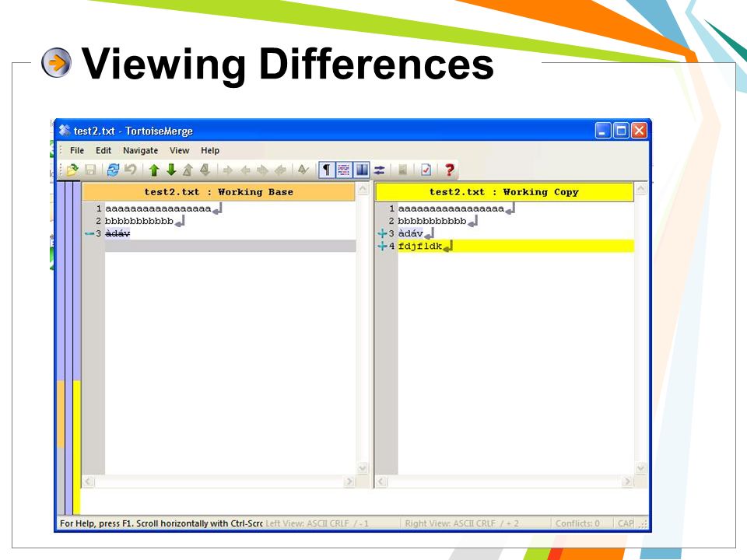747x560 pixels.
Task: Click Working Base horizontal scrollbar right arrow
Action: pyautogui.click(x=349, y=481)
